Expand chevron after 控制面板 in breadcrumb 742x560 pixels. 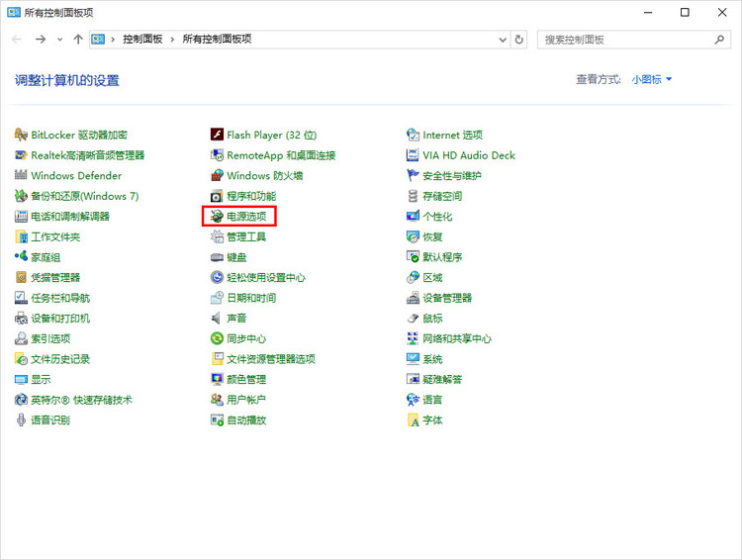tap(172, 40)
